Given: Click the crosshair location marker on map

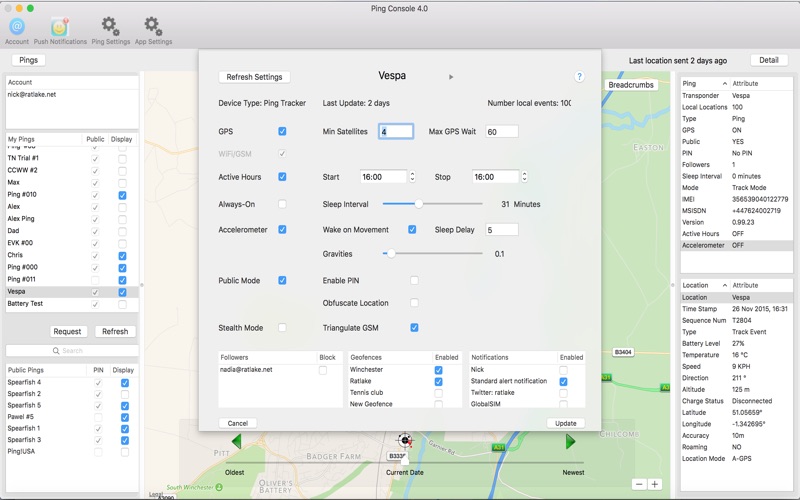Looking at the screenshot, I should (404, 440).
